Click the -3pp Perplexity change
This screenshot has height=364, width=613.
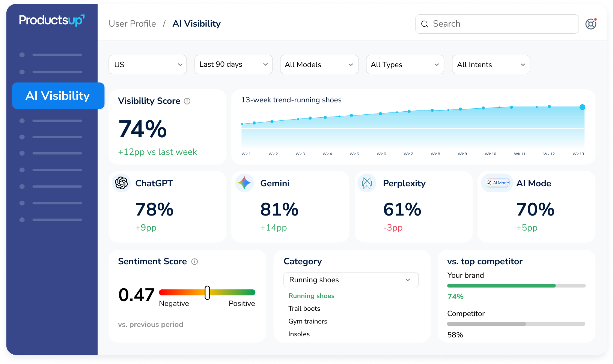coord(393,228)
